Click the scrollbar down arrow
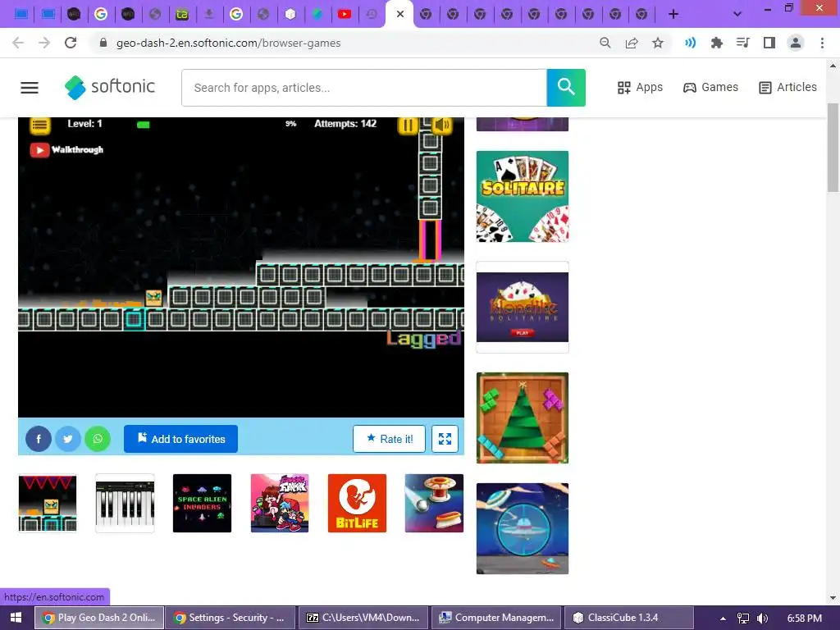 point(833,598)
